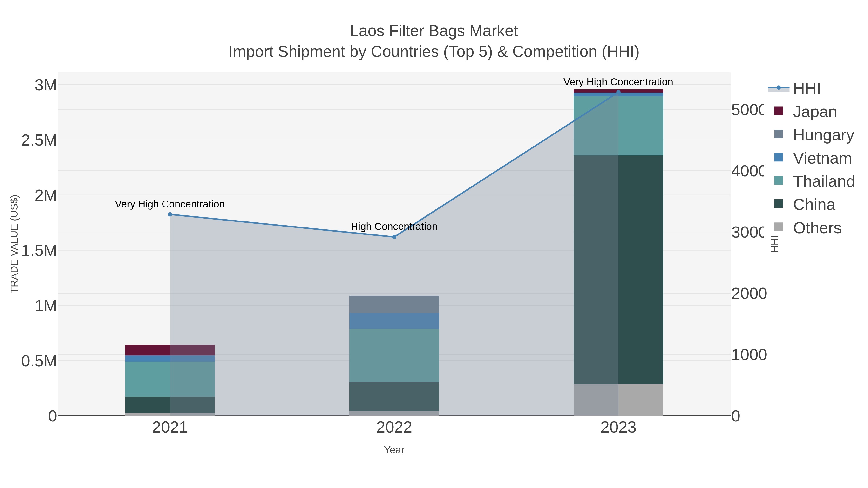Click the China segment of the 2021 bar
Viewport: 868px width, 488px height.
[170, 405]
